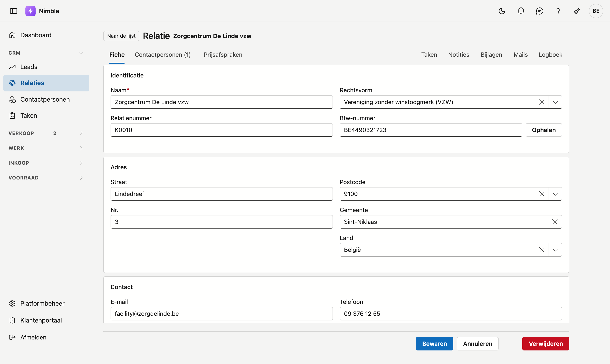The image size is (610, 364).
Task: Open the Land dropdown arrow
Action: pos(555,250)
